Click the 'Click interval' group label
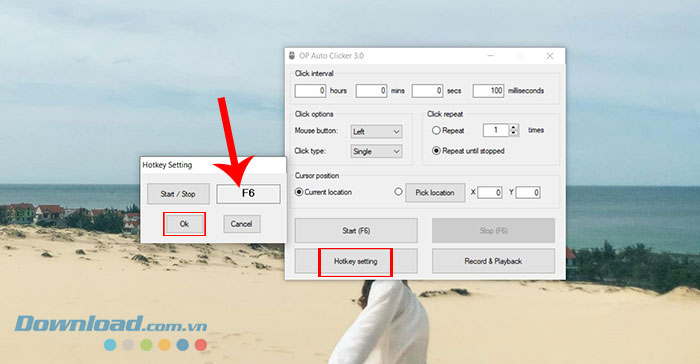The height and width of the screenshot is (364, 700). 314,73
